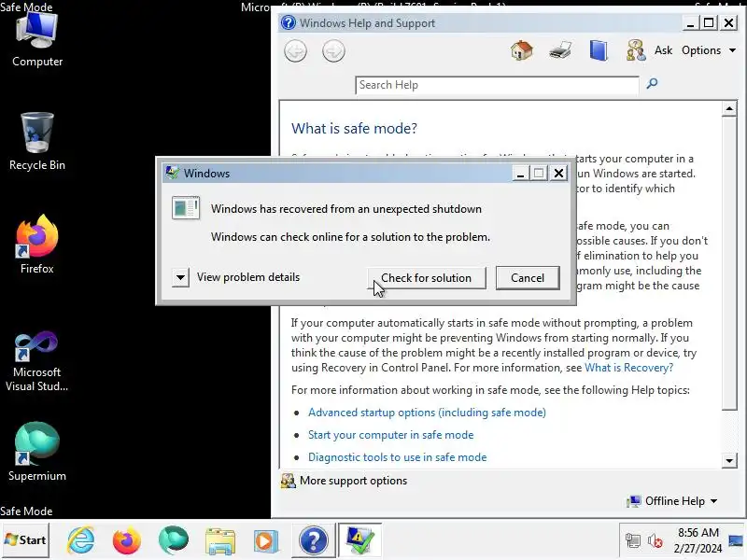
Task: Browse Help using the blue book icon
Action: [x=599, y=50]
